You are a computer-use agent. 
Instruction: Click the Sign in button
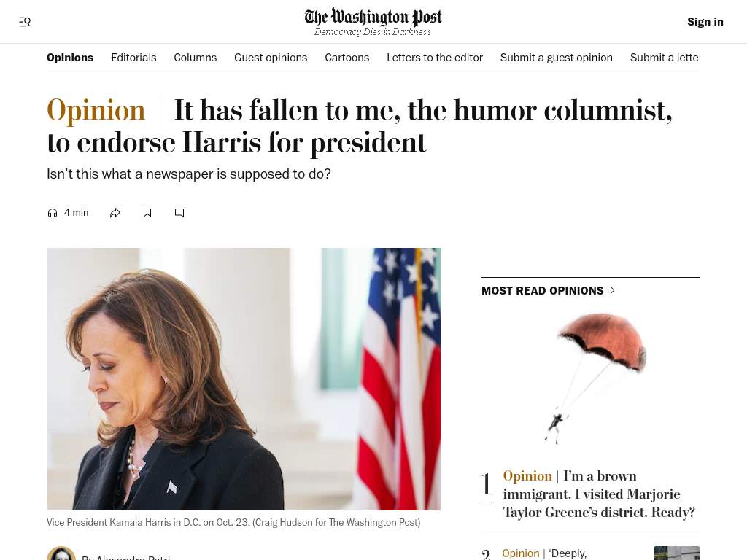coord(705,22)
